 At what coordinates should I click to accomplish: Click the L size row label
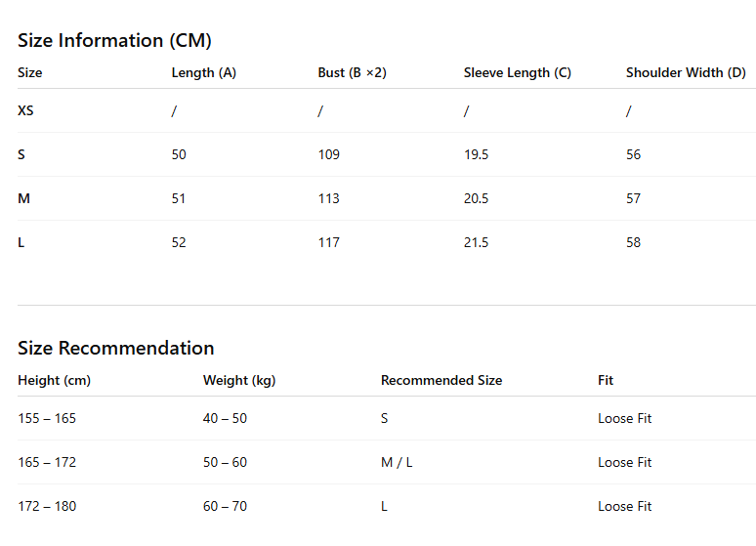click(21, 242)
